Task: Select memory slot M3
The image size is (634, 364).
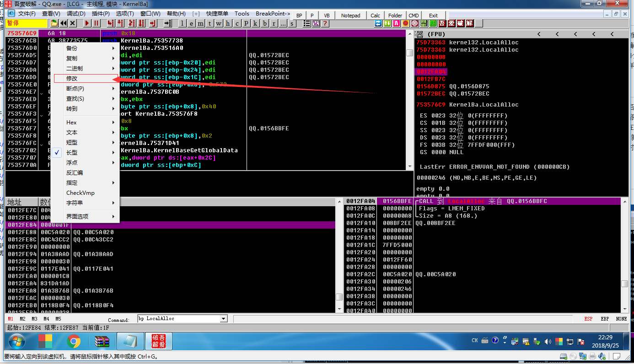Action: [34, 319]
